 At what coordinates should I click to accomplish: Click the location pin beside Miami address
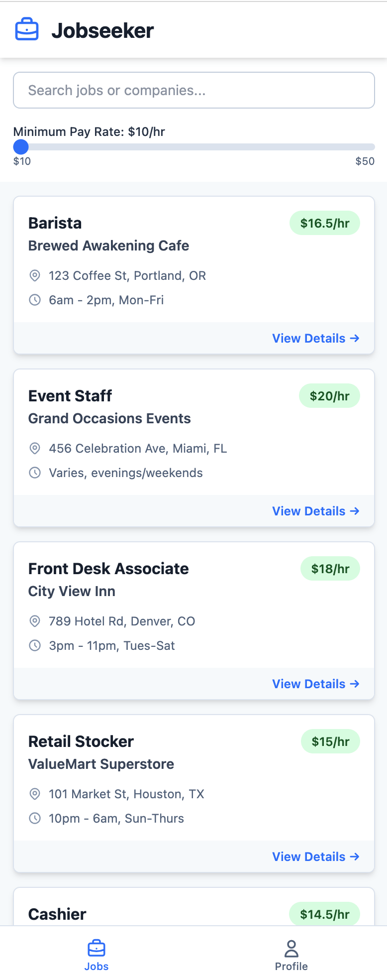tap(35, 448)
